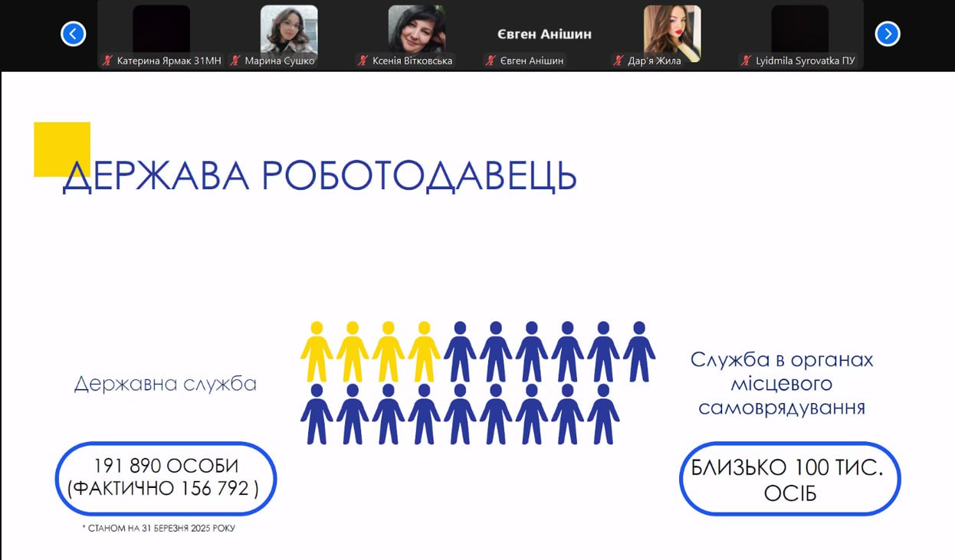Screen dimensions: 955x560
Task: Select Дар'я Жила video thumbnail
Action: tap(672, 34)
